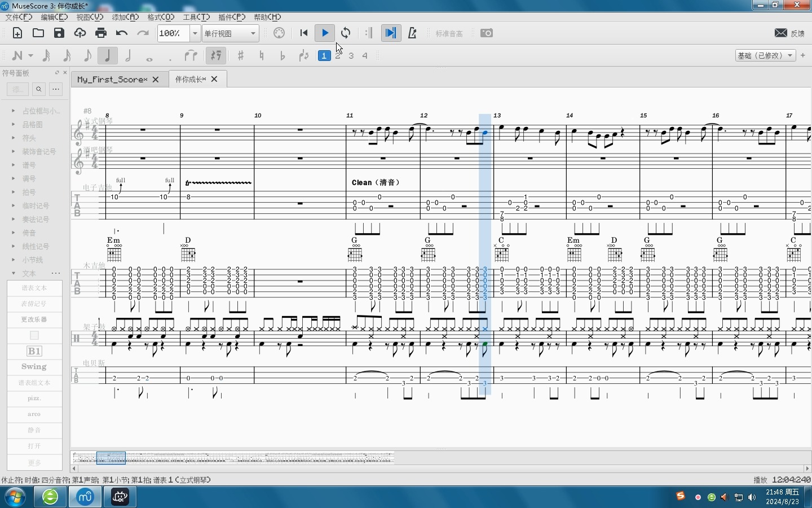Select the 16th note duration

pyautogui.click(x=67, y=55)
